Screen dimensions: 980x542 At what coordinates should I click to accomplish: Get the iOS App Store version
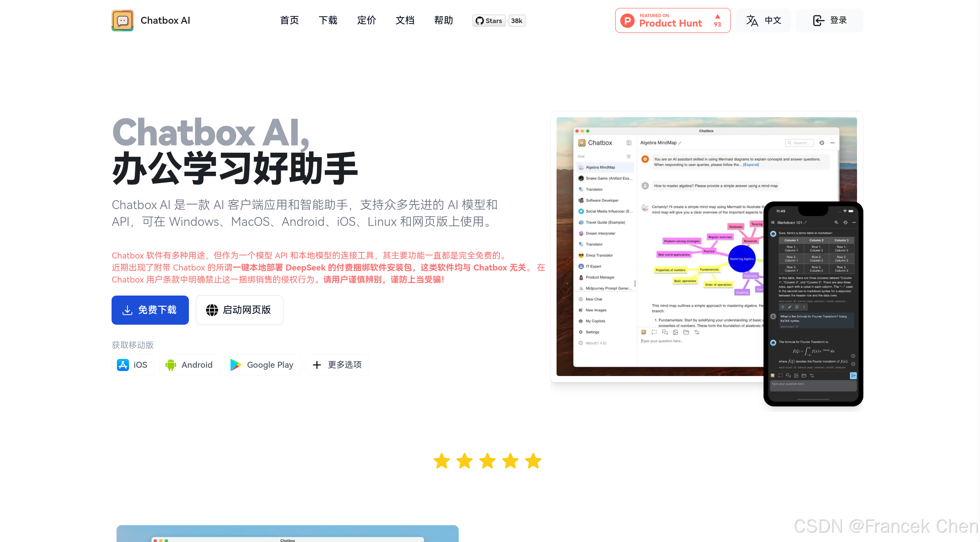pos(133,365)
